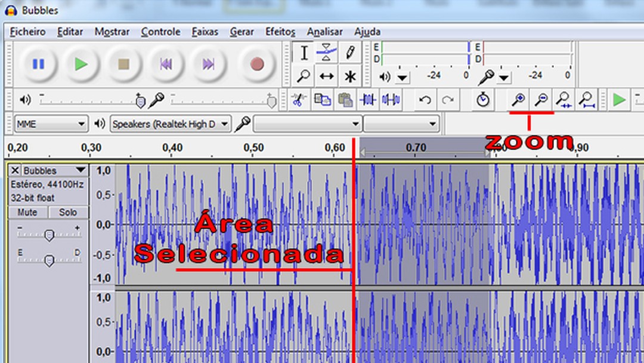
Task: Adjust the track gain slider
Action: pos(49,235)
